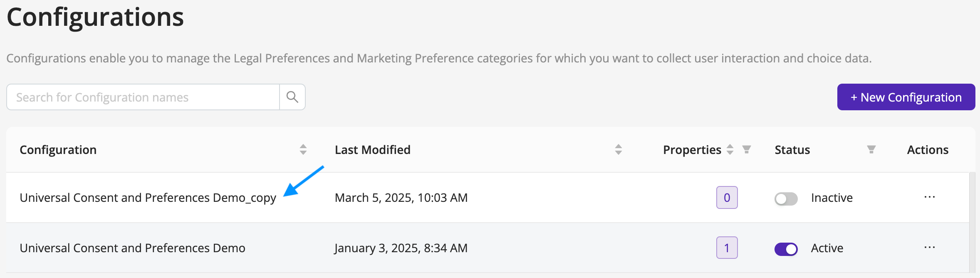Focus the Search for Configuration names field
This screenshot has height=278, width=980.
[x=143, y=97]
